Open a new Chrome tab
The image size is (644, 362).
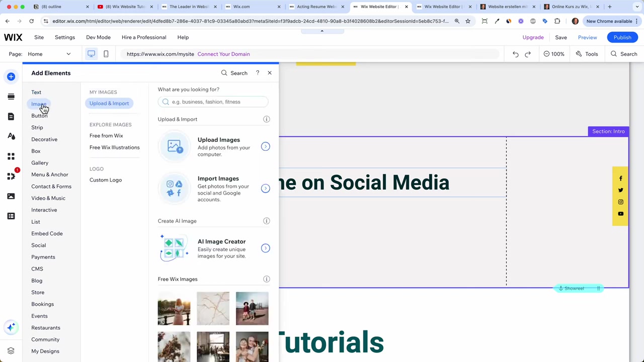(609, 7)
